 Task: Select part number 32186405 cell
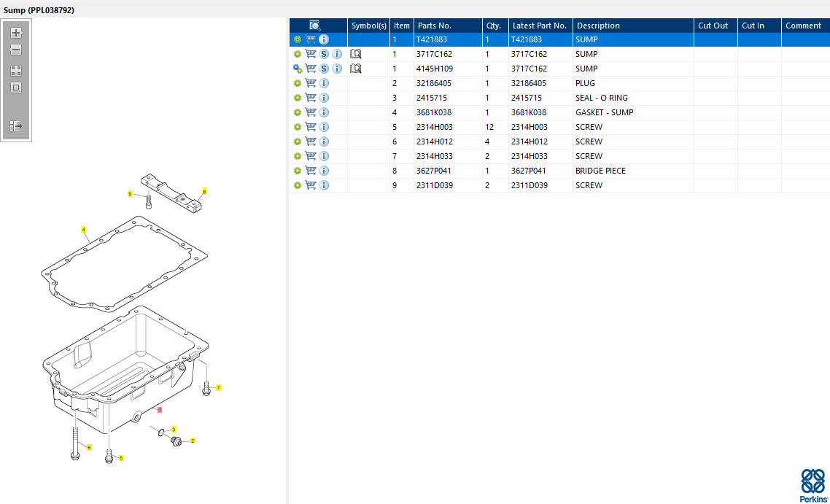click(434, 83)
